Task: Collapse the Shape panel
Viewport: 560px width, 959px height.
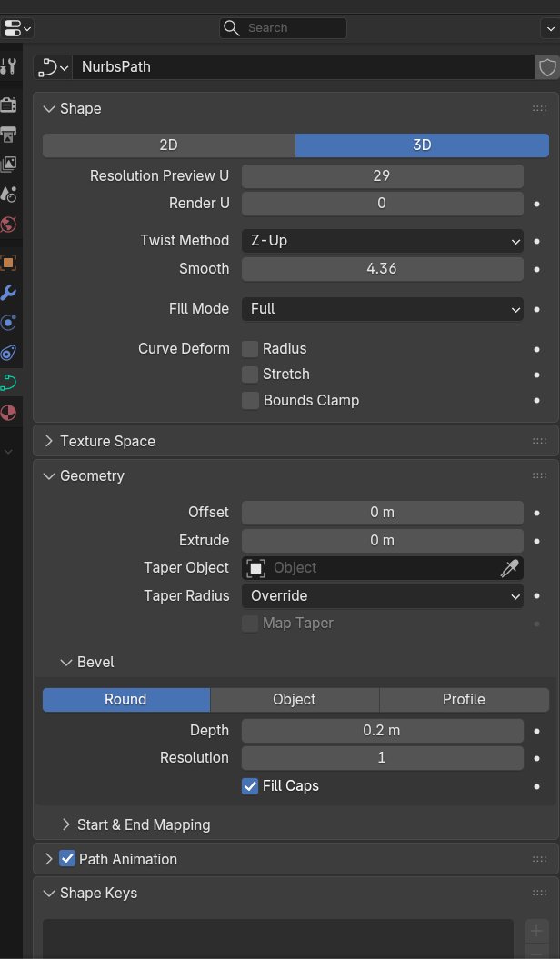Action: tap(49, 109)
